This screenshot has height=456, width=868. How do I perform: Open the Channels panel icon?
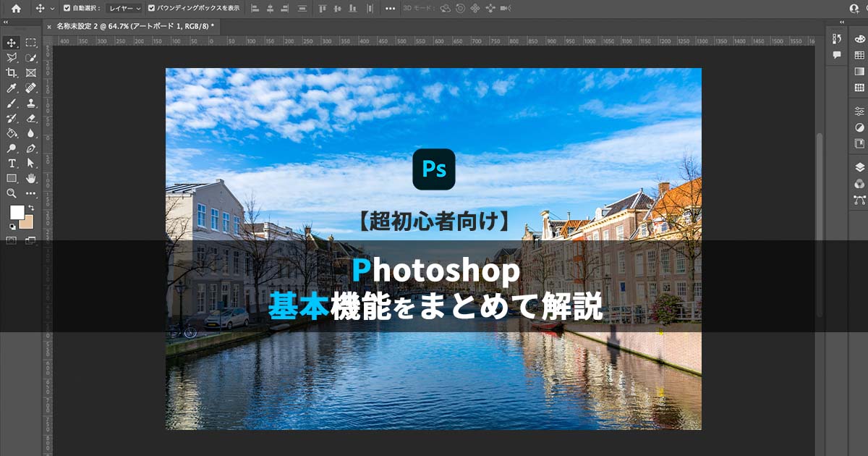pos(859,183)
